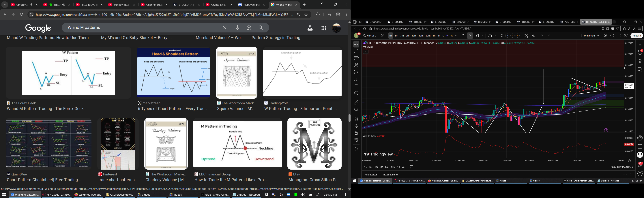Pick the ruler measure tool
Image resolution: width=644 pixels, height=198 pixels.
(x=356, y=102)
